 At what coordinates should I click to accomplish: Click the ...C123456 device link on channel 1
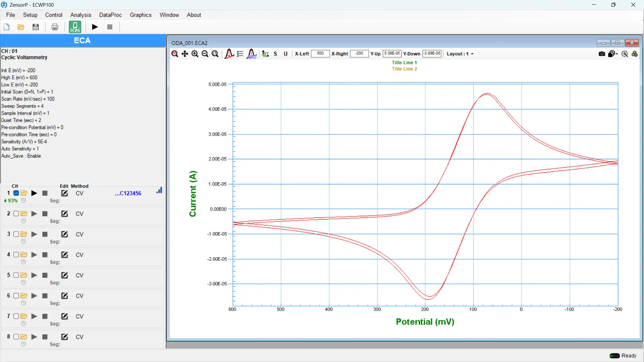pyautogui.click(x=128, y=193)
